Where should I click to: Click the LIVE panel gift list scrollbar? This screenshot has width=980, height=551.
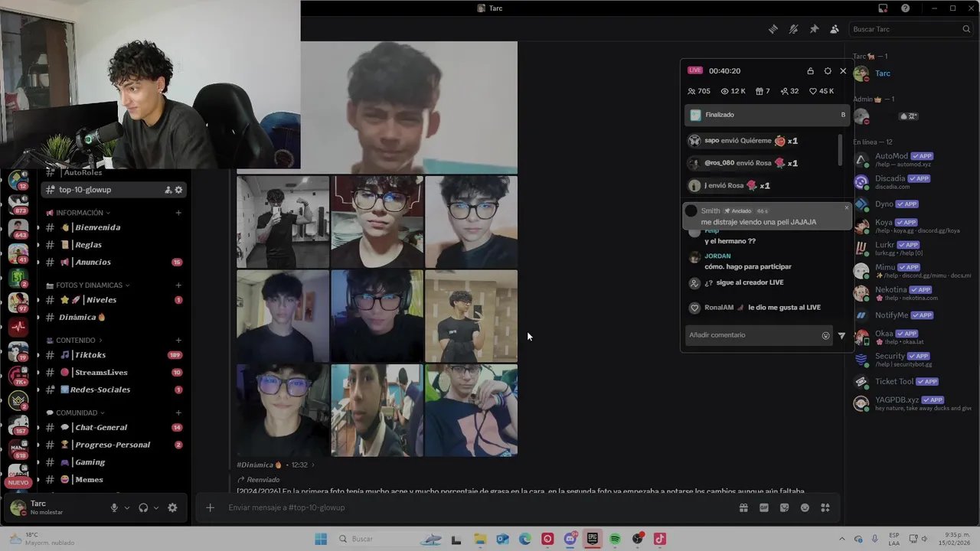pos(840,149)
